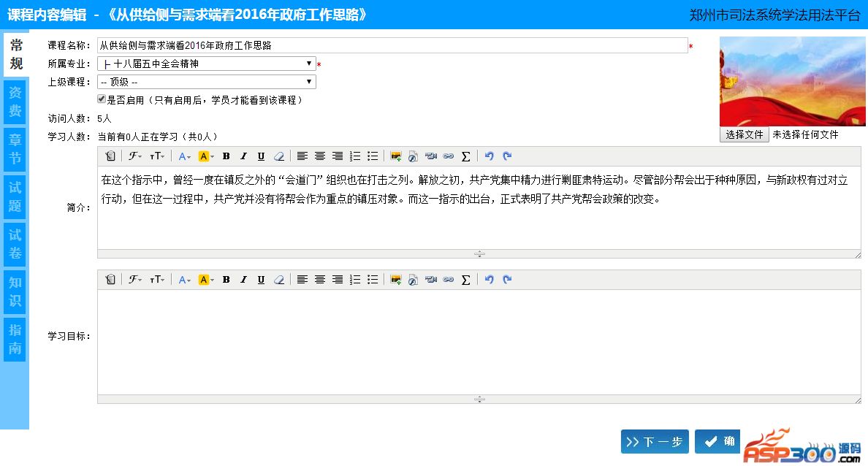Toggle italic in the 简介 editor
Image resolution: width=868 pixels, height=466 pixels.
pyautogui.click(x=243, y=156)
